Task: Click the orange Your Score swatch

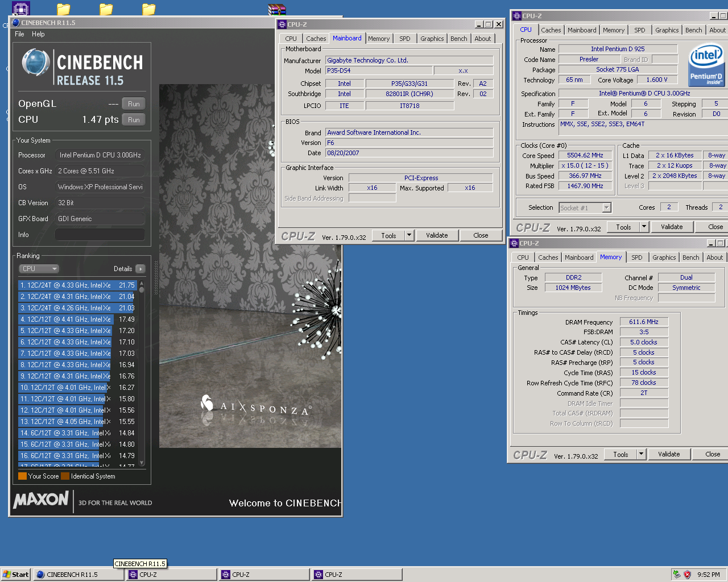Action: click(23, 476)
